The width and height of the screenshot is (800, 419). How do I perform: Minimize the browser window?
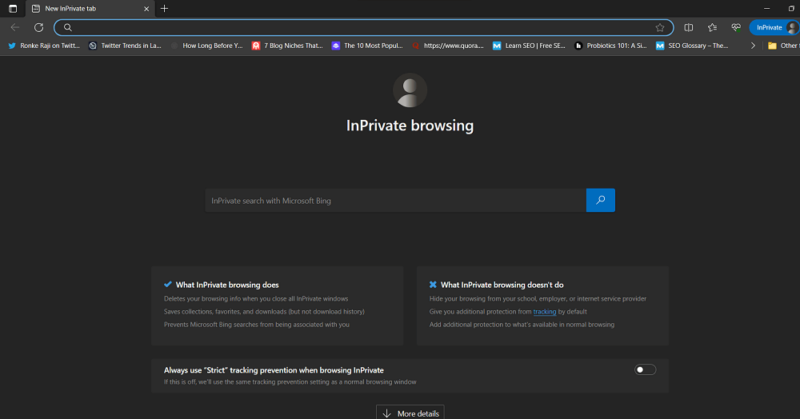click(766, 9)
